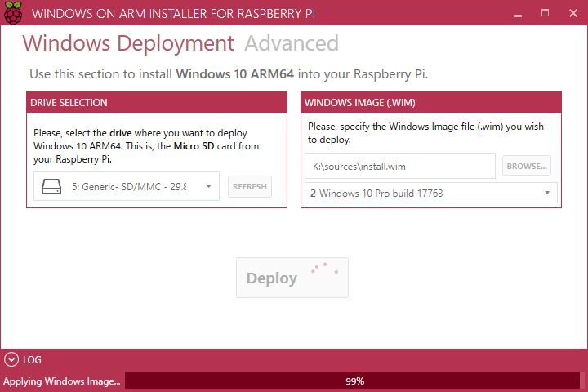Open the drive selection dropdown
Image resolution: width=588 pixels, height=392 pixels.
(127, 186)
